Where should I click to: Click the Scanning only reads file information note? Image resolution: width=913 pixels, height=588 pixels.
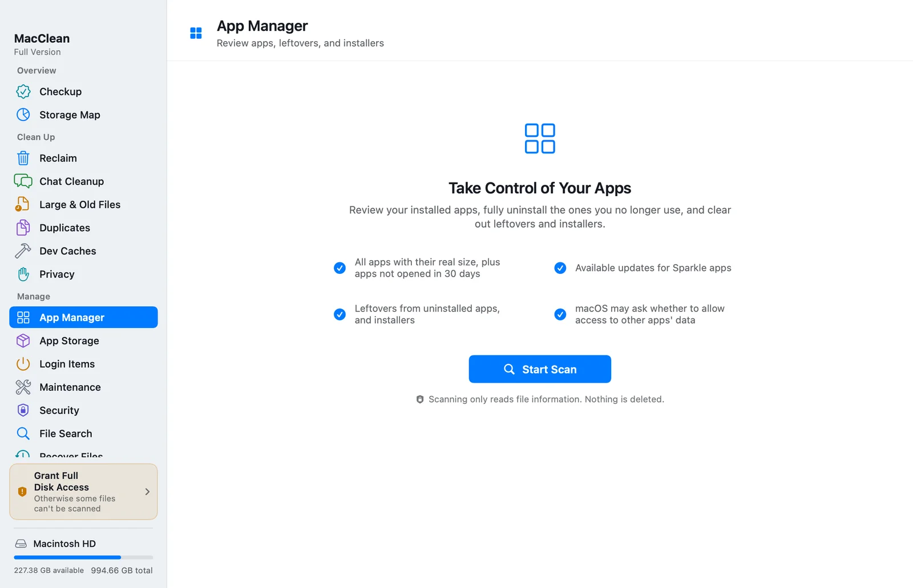(546, 399)
